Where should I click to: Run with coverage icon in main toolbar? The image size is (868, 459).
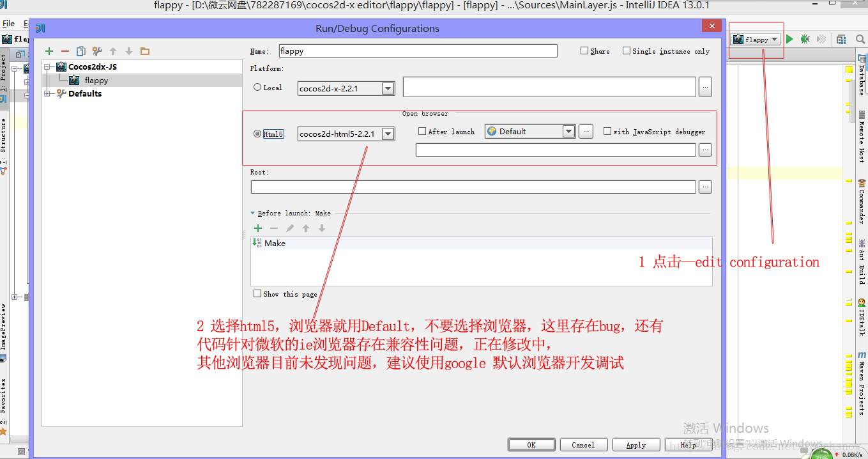click(821, 39)
